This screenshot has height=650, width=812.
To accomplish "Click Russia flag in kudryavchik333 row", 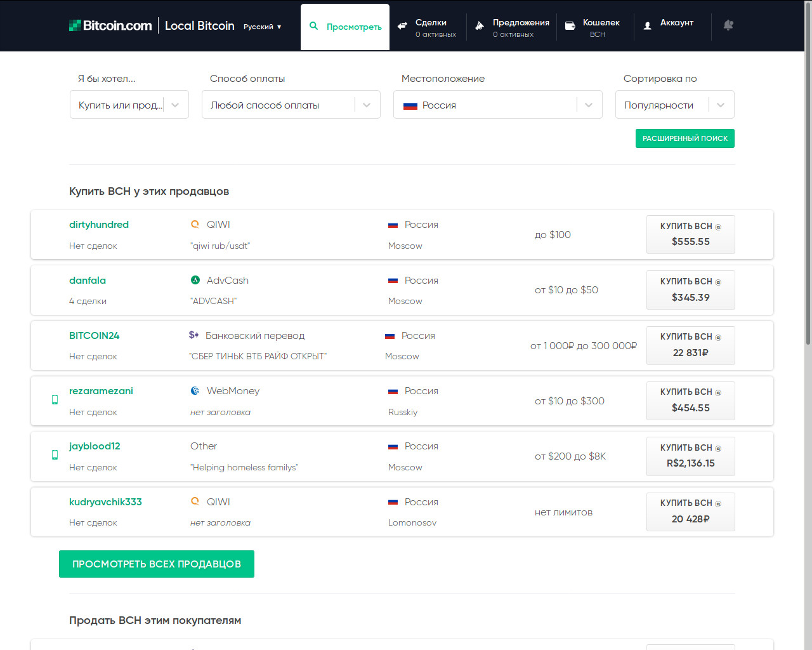I will tap(393, 502).
